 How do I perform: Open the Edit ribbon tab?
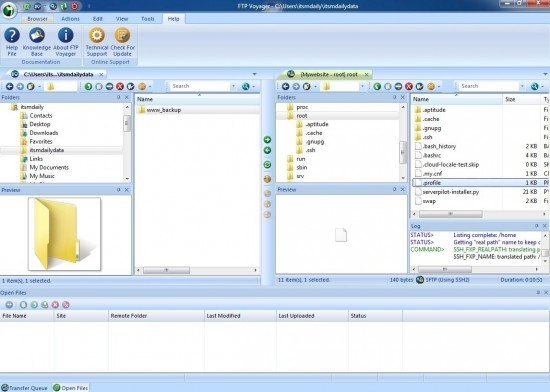point(98,19)
